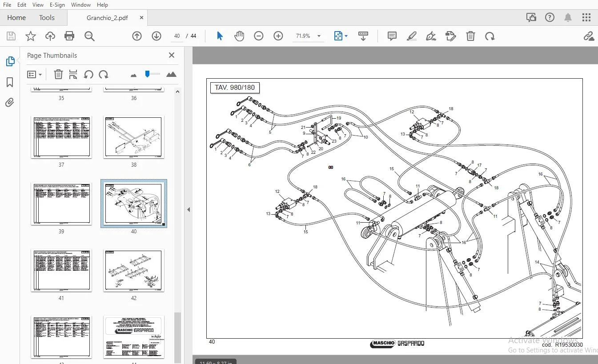598x364 pixels.
Task: Open the help question mark icon
Action: (x=550, y=18)
